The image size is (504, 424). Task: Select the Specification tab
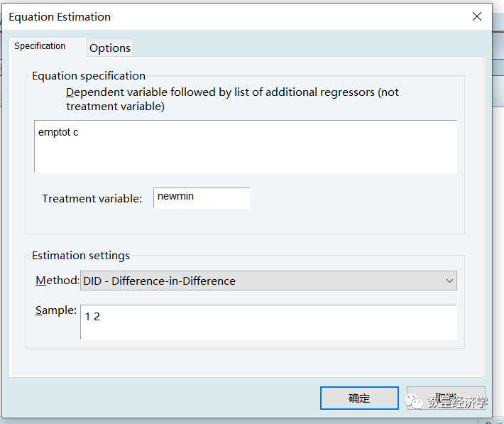(40, 46)
